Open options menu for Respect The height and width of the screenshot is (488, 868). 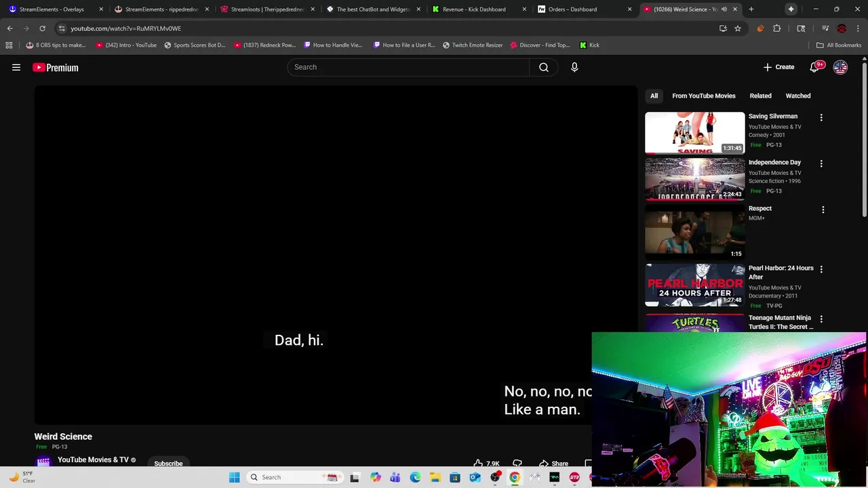[823, 209]
